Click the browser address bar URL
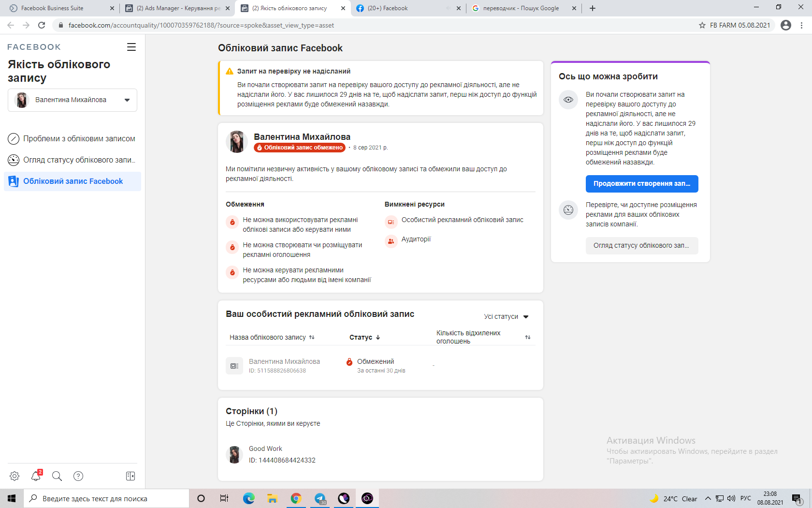This screenshot has width=812, height=508. click(x=201, y=25)
